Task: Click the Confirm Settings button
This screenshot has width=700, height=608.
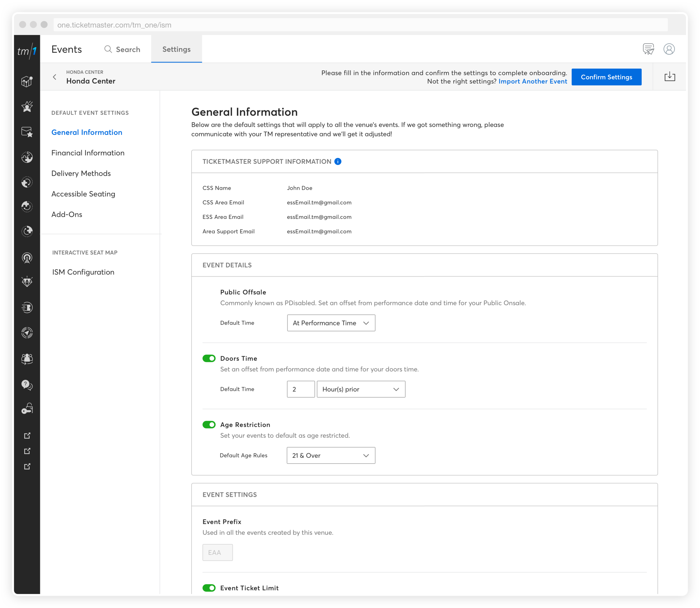Action: tap(606, 77)
